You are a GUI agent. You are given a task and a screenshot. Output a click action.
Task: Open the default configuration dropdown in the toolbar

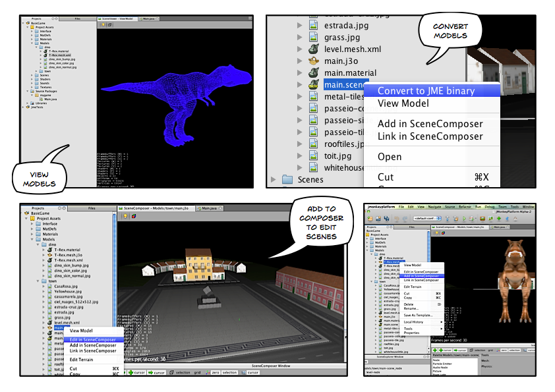click(427, 217)
